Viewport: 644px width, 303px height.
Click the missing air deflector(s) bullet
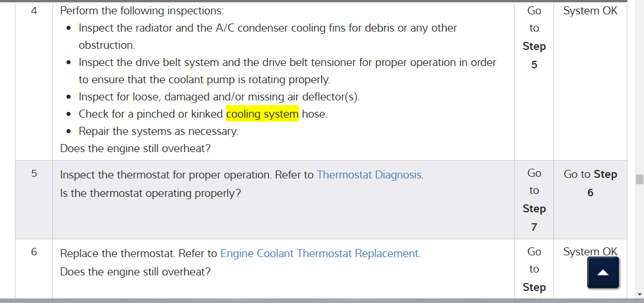[x=218, y=97]
